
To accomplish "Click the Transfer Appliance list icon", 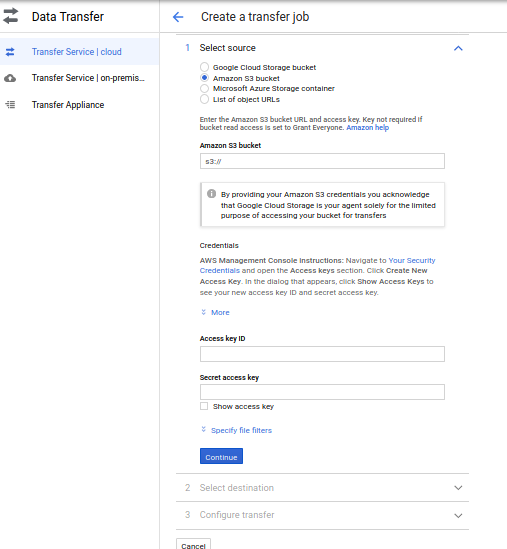I will coord(10,105).
